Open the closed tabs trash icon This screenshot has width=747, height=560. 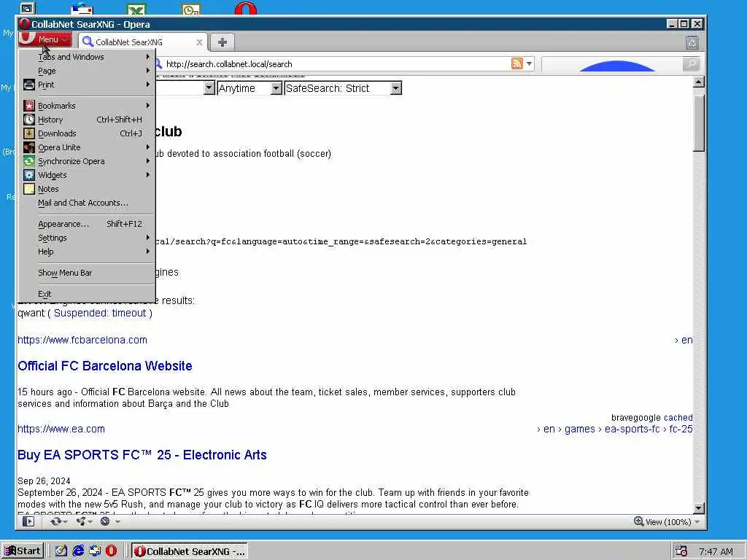coord(692,42)
